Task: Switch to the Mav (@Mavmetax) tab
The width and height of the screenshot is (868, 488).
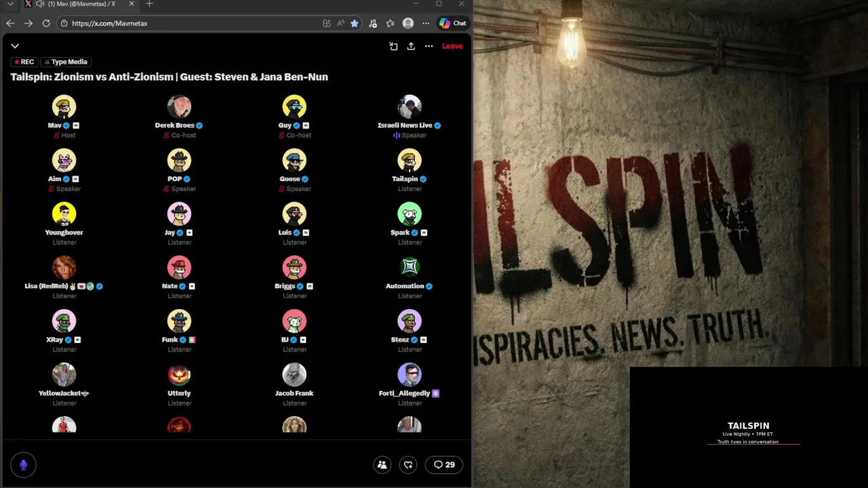Action: pos(80,4)
